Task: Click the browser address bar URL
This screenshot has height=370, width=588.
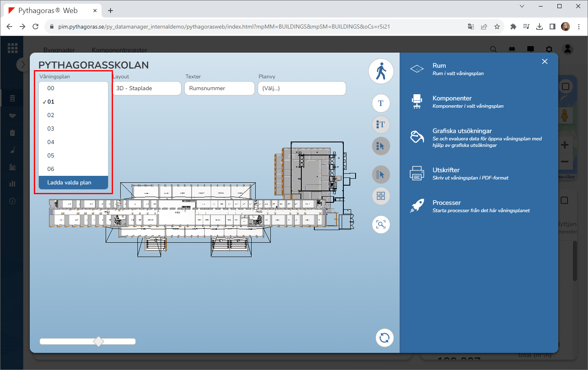Action: (x=224, y=27)
